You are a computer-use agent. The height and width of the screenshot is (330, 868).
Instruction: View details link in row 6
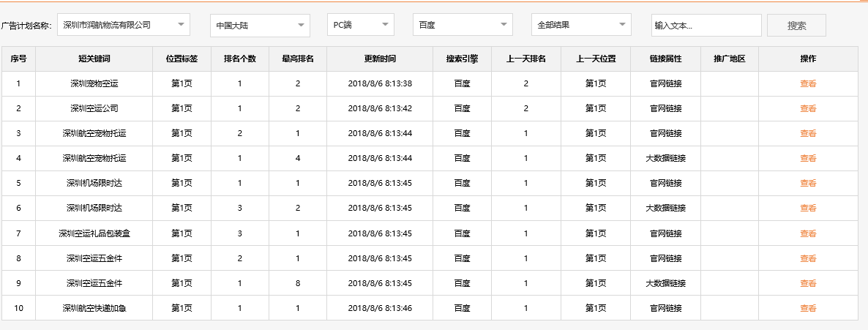(808, 209)
